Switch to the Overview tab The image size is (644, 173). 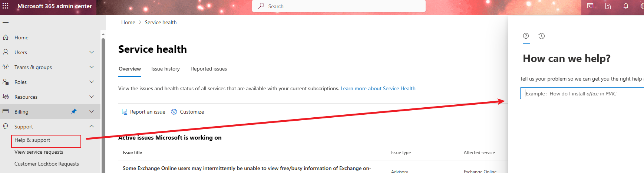click(x=130, y=69)
